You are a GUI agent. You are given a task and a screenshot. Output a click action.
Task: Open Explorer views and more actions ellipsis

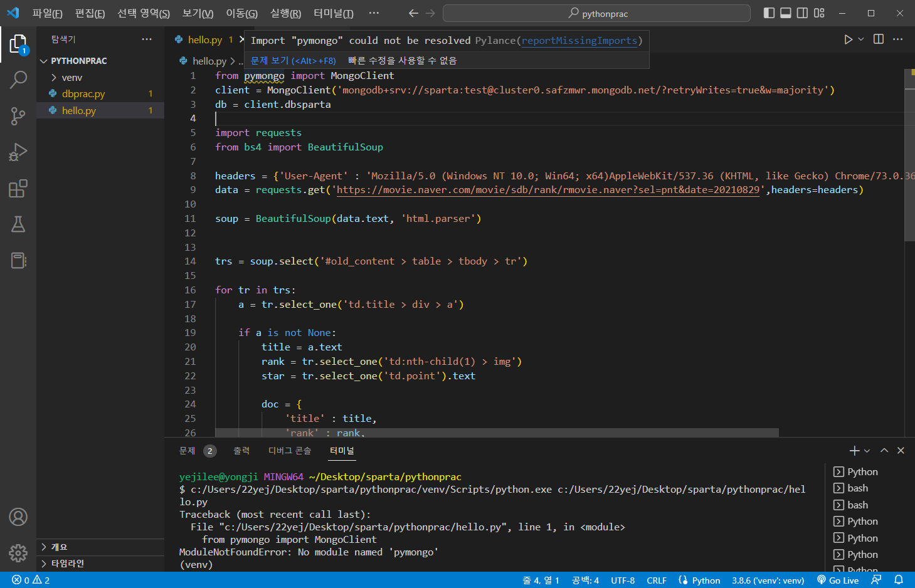pos(147,39)
